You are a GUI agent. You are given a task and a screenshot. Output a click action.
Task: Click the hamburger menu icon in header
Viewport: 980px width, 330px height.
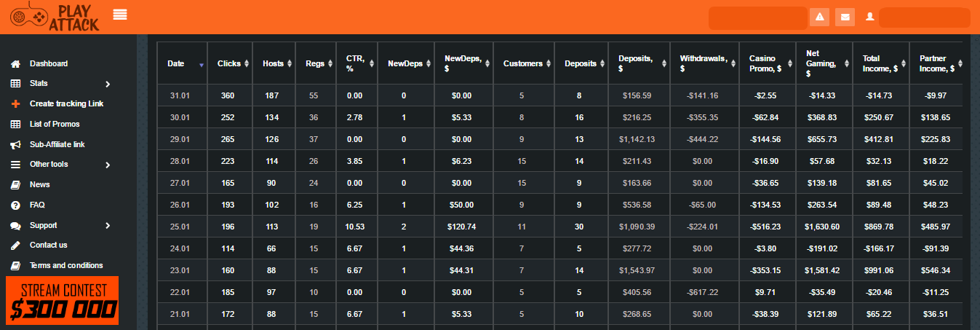120,15
